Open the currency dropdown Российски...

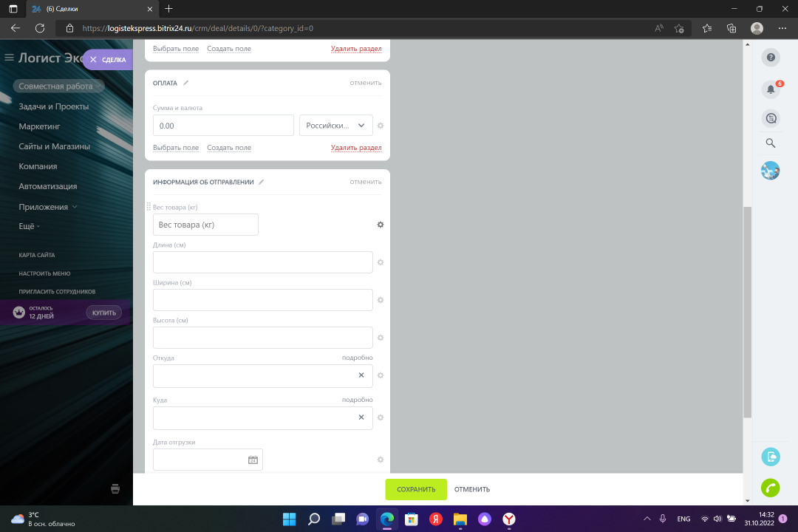pyautogui.click(x=336, y=125)
